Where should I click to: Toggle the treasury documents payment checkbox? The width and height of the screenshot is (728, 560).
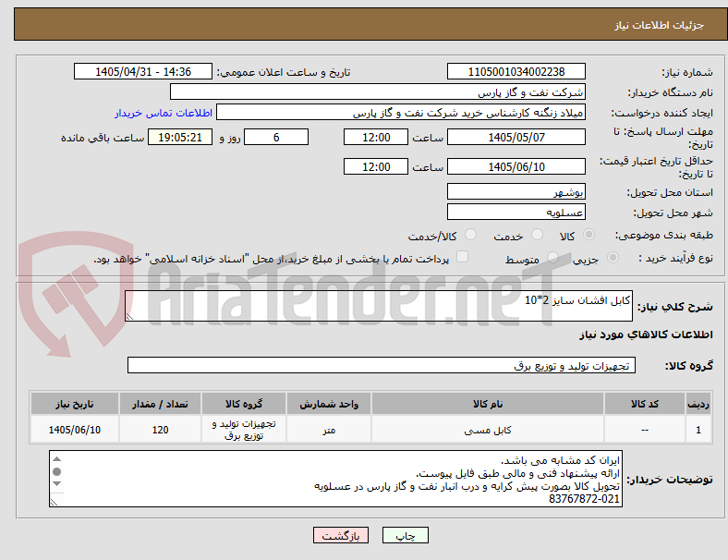pyautogui.click(x=463, y=257)
